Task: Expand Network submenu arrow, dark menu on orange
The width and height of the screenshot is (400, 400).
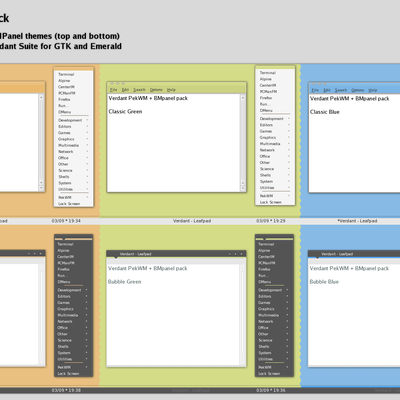Action: (86, 321)
